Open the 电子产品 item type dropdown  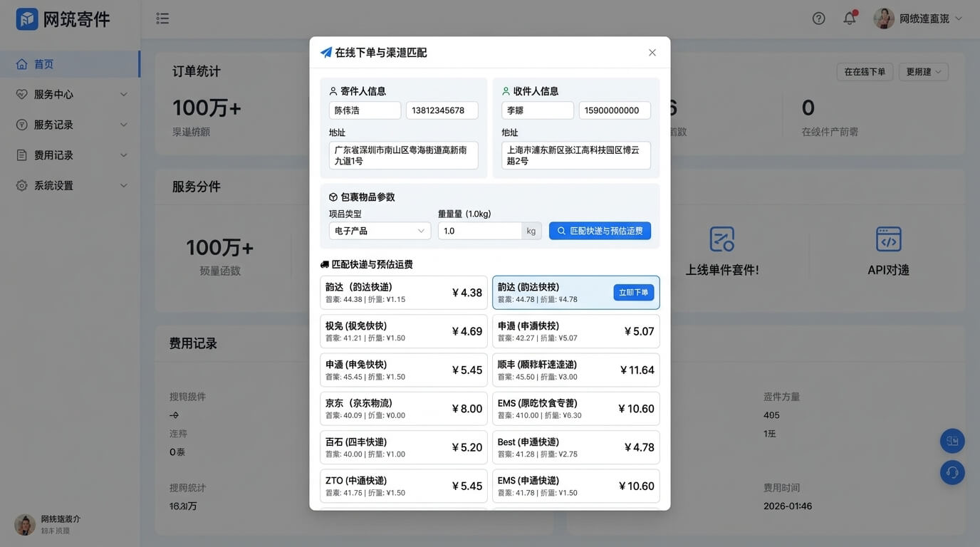tap(380, 231)
